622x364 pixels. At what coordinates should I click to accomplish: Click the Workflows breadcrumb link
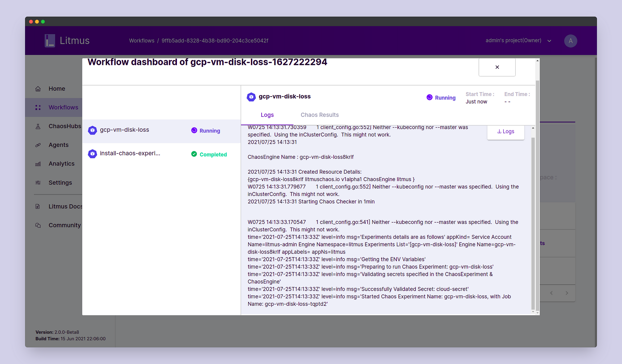(x=142, y=41)
